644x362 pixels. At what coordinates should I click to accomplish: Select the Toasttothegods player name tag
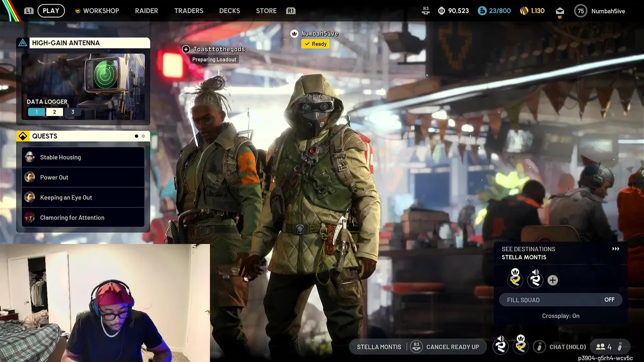tap(219, 49)
